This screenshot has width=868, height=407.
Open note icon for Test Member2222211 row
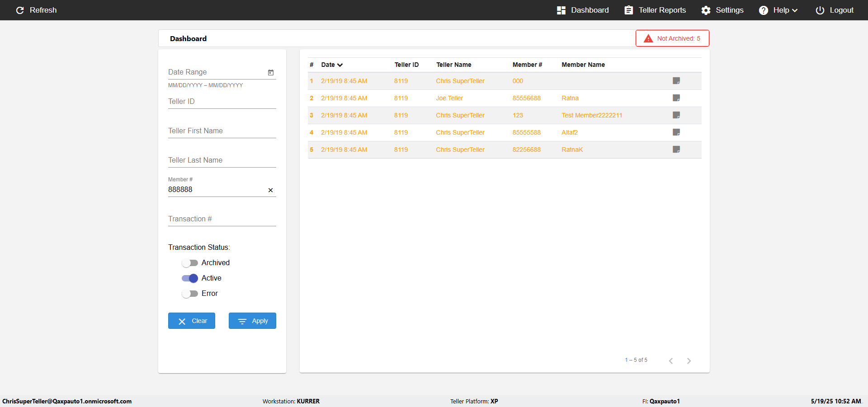[676, 115]
